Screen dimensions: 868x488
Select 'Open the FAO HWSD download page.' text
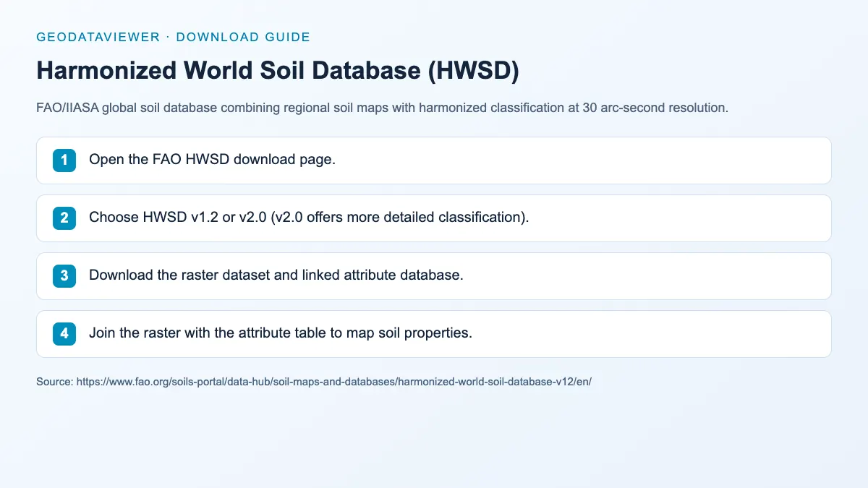click(212, 160)
